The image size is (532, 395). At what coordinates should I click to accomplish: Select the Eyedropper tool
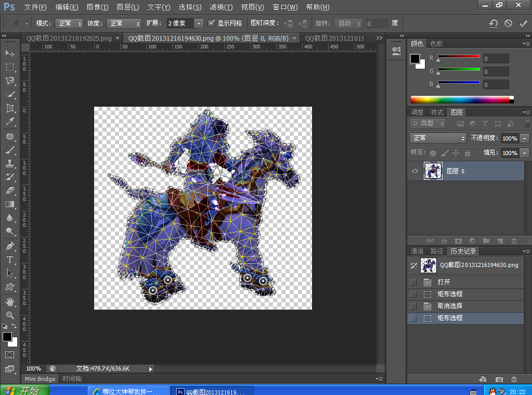point(10,122)
